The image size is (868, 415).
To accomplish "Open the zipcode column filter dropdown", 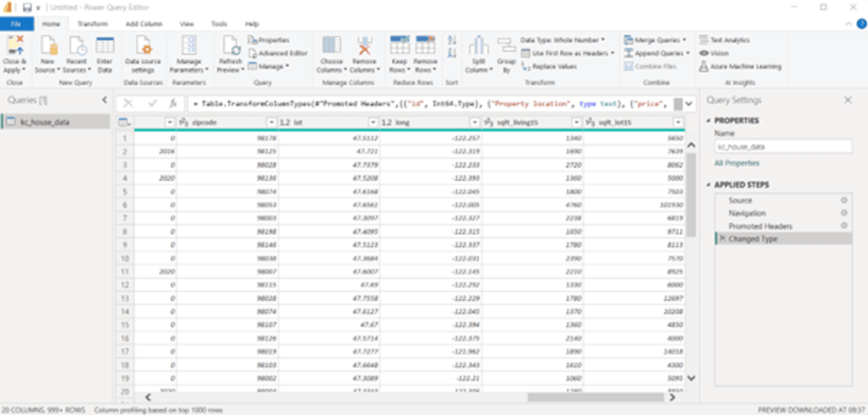I will 271,123.
